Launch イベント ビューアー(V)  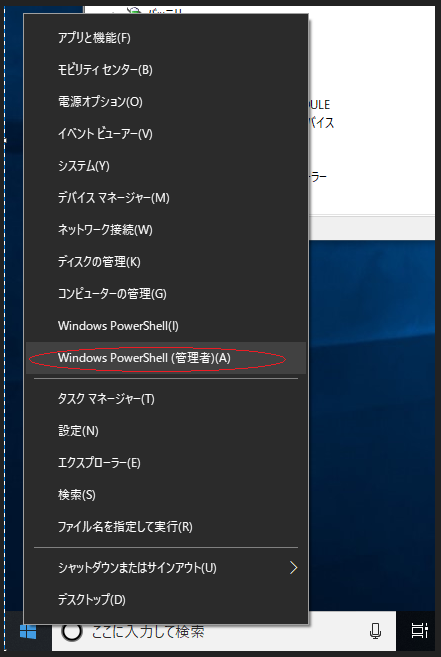click(166, 134)
